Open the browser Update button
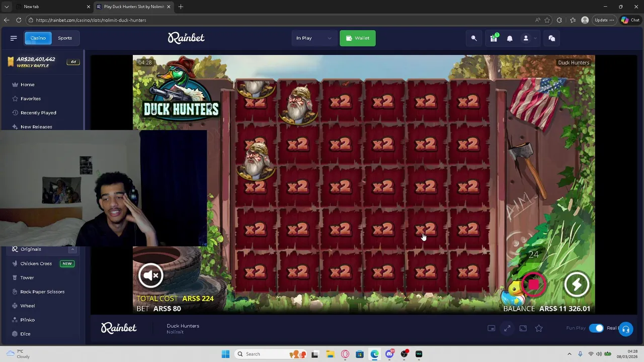Image resolution: width=644 pixels, height=362 pixels. click(x=604, y=20)
